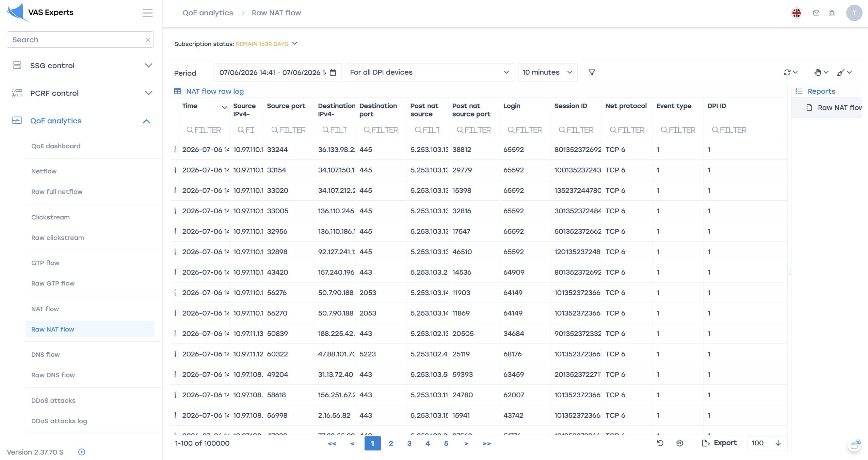Open For all DPI devices dropdown
Viewport: 868px width, 460px height.
point(430,72)
